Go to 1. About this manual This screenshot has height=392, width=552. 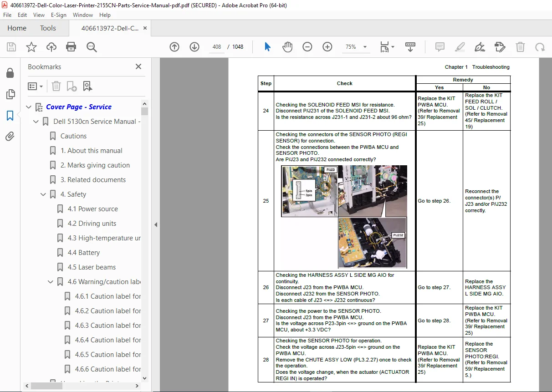point(91,151)
